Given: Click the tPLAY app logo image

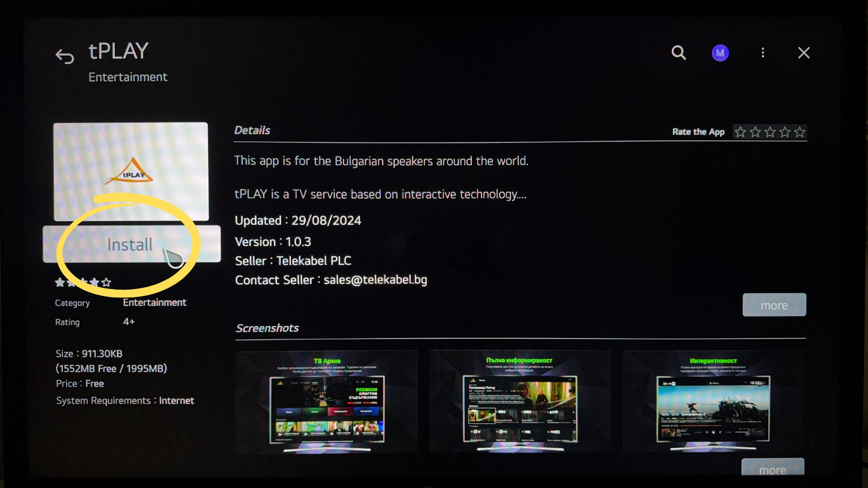Looking at the screenshot, I should click(130, 172).
